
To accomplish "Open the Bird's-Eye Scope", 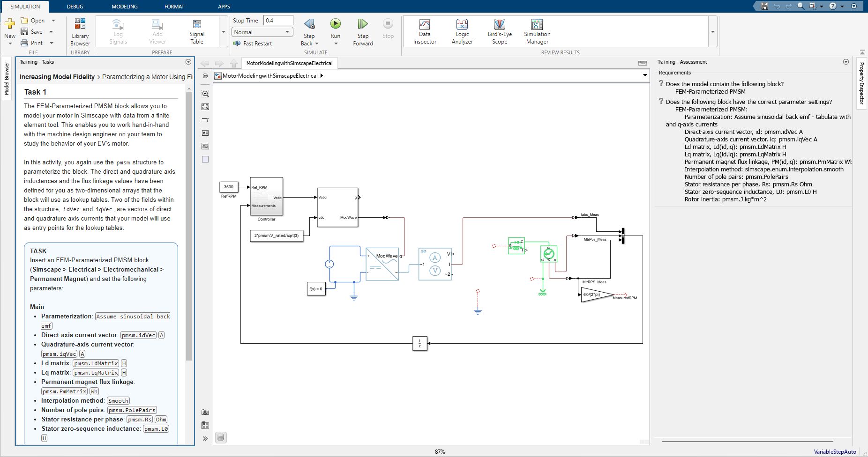I will click(x=499, y=31).
